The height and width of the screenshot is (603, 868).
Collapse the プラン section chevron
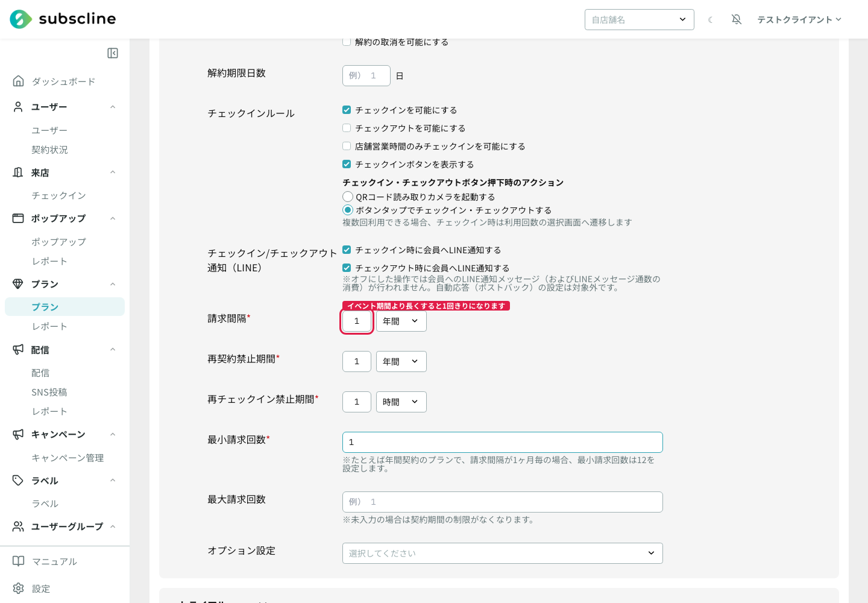click(x=113, y=284)
